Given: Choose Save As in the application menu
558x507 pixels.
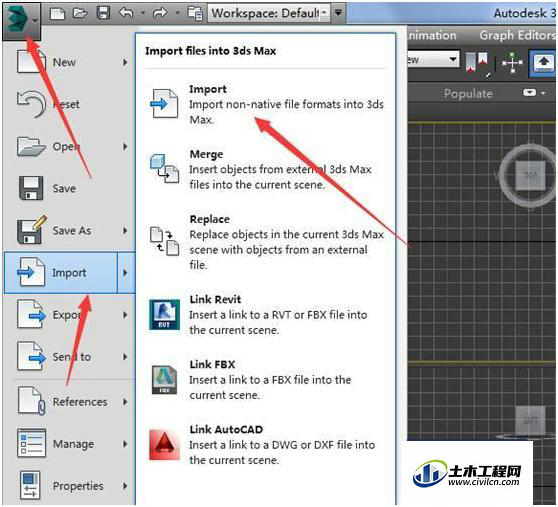Looking at the screenshot, I should 70,231.
